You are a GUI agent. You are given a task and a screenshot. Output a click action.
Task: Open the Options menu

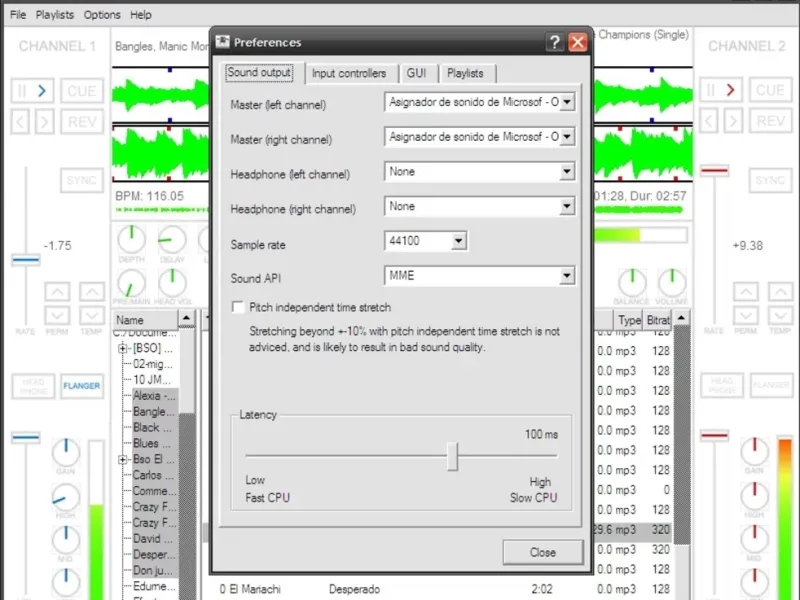pyautogui.click(x=102, y=15)
